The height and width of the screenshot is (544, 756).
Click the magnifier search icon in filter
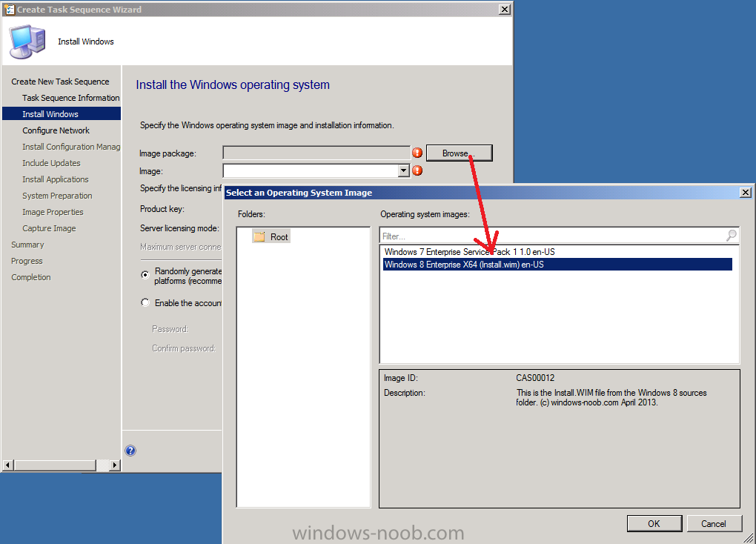coord(732,236)
